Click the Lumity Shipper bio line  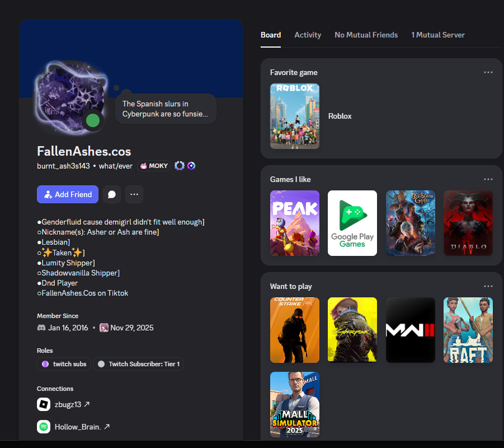[x=66, y=263]
